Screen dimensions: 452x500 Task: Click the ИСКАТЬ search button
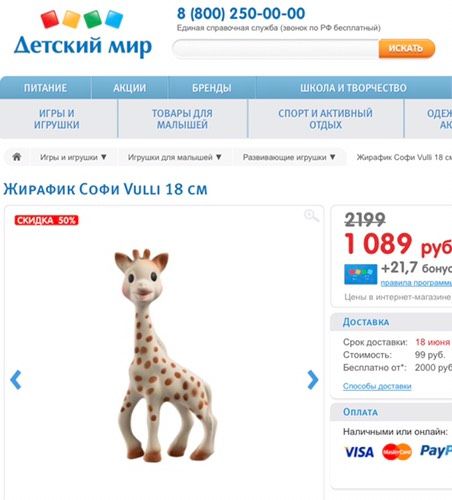click(407, 49)
